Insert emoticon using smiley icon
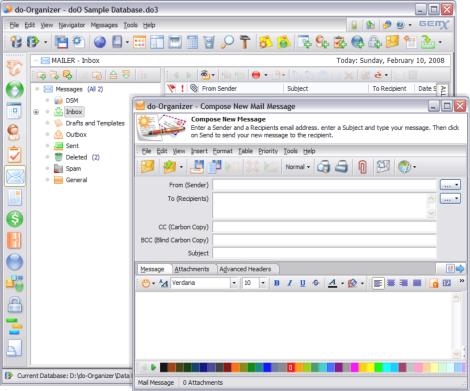470x391 pixels. pos(146,283)
